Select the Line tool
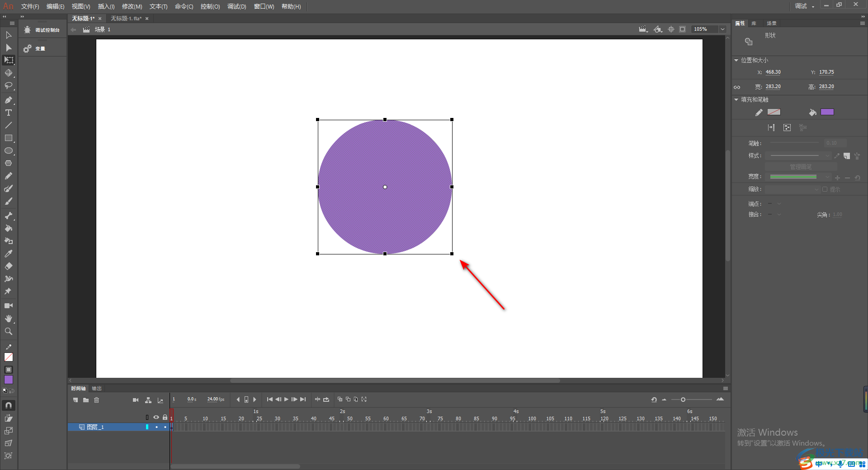The height and width of the screenshot is (470, 868). pyautogui.click(x=9, y=125)
